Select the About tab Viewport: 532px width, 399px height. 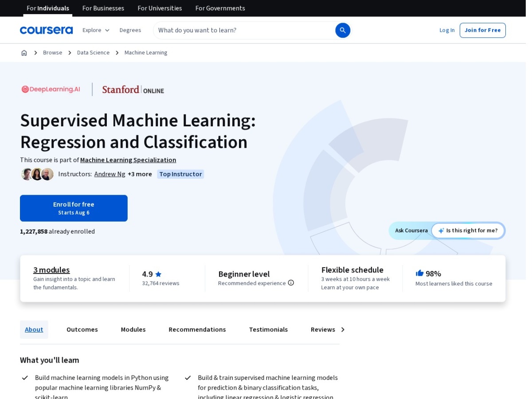tap(34, 329)
